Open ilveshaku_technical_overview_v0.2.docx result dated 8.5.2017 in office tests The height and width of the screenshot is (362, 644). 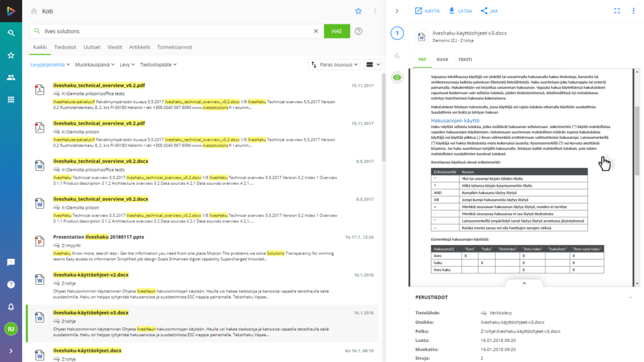click(101, 162)
